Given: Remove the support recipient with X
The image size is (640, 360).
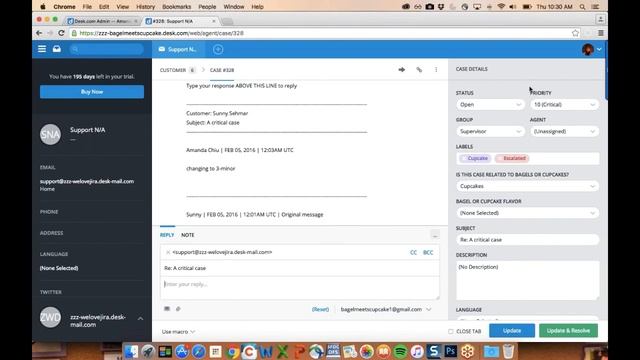Looking at the screenshot, I should coord(168,252).
